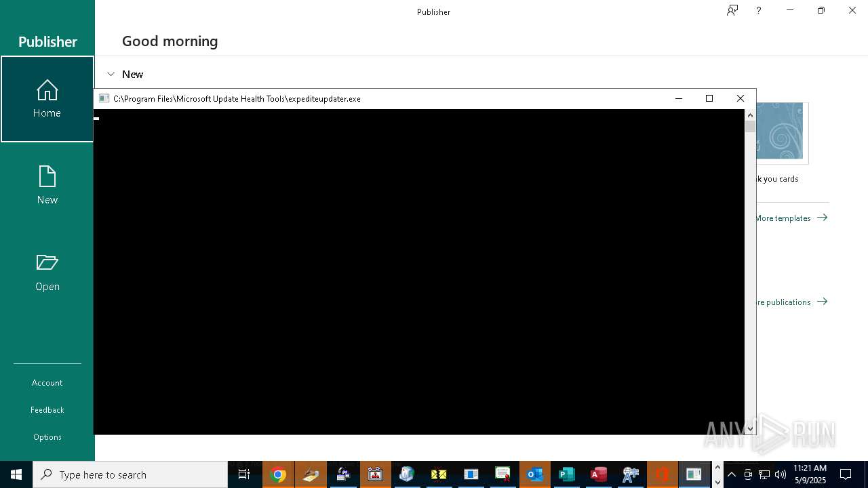
Task: Show hidden system tray icons
Action: click(x=732, y=474)
